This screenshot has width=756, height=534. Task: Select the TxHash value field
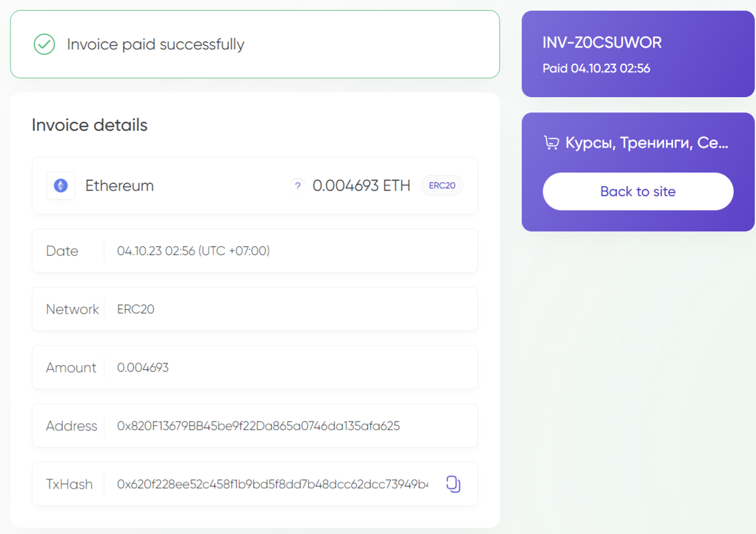point(273,484)
